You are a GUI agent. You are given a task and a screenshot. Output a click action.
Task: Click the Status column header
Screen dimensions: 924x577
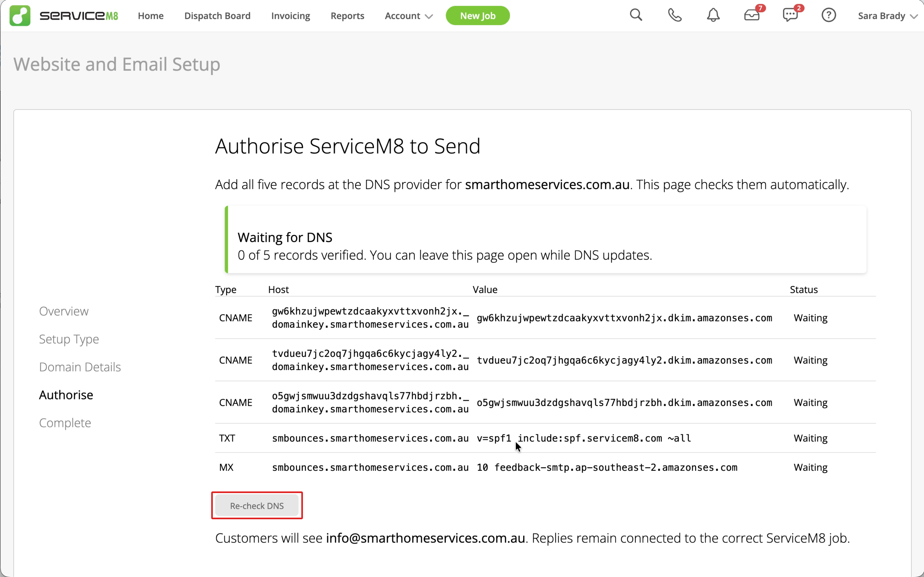point(803,290)
